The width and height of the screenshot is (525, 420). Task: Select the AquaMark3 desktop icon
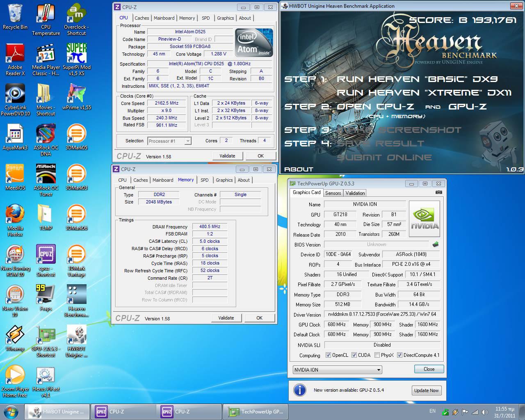coord(15,137)
